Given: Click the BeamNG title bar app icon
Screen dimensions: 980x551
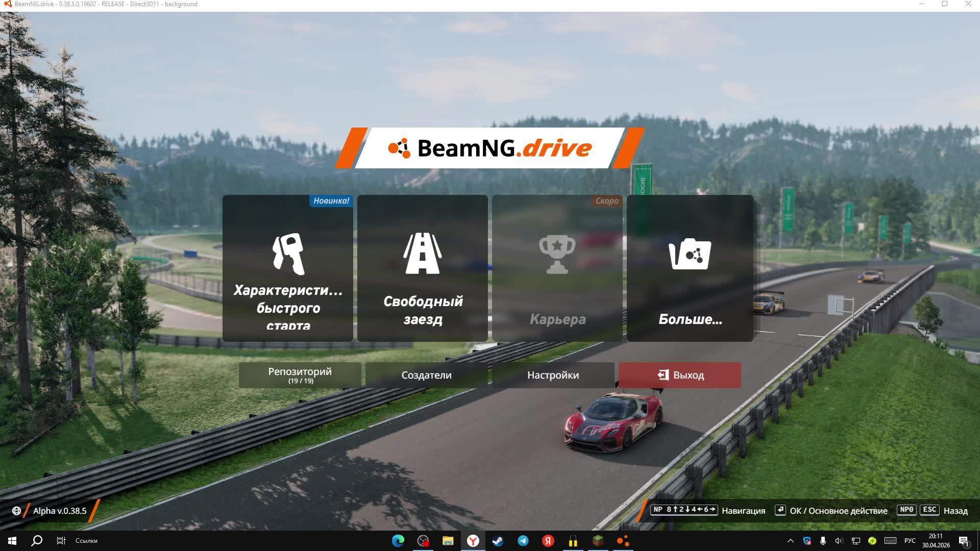Looking at the screenshot, I should click(8, 4).
